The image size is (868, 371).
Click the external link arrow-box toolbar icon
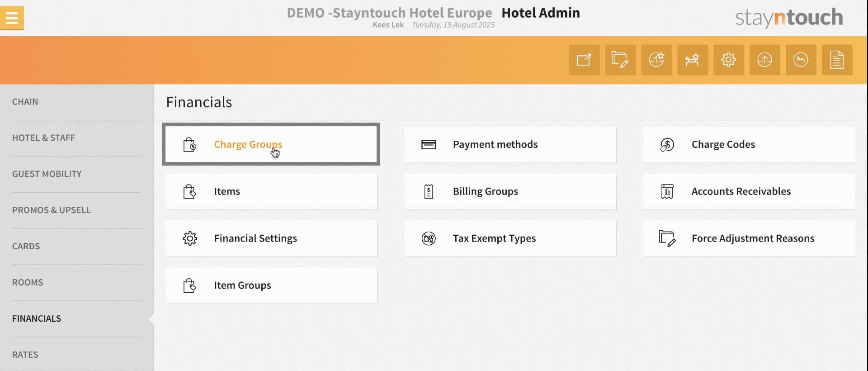point(584,60)
